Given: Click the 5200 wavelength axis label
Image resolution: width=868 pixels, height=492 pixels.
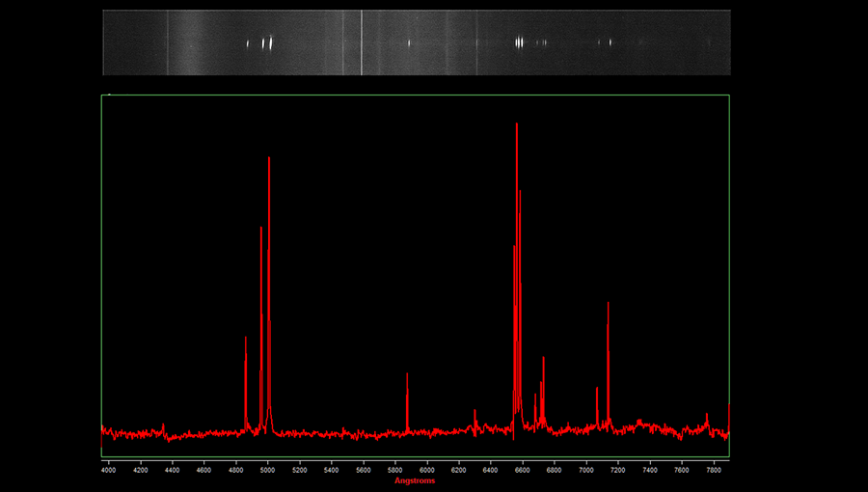Looking at the screenshot, I should click(299, 469).
